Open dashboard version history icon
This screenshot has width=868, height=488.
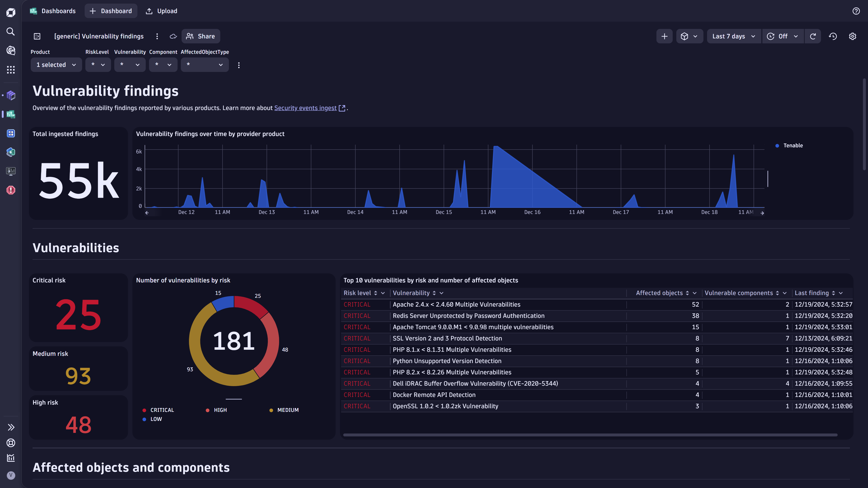(x=833, y=36)
